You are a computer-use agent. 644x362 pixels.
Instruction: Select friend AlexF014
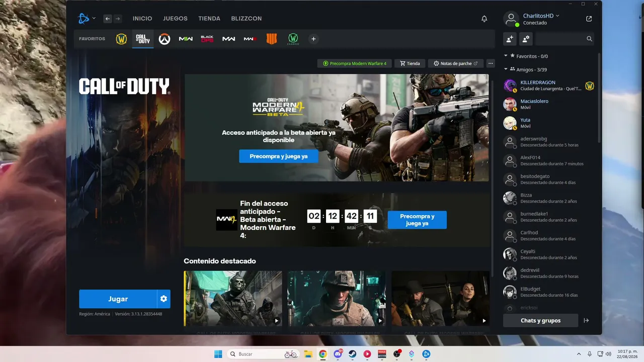549,160
